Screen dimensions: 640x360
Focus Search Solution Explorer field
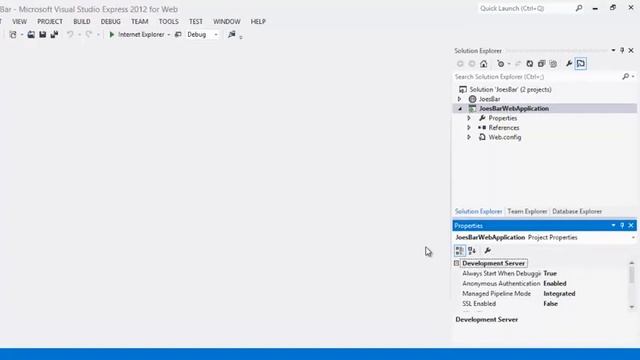pyautogui.click(x=537, y=77)
